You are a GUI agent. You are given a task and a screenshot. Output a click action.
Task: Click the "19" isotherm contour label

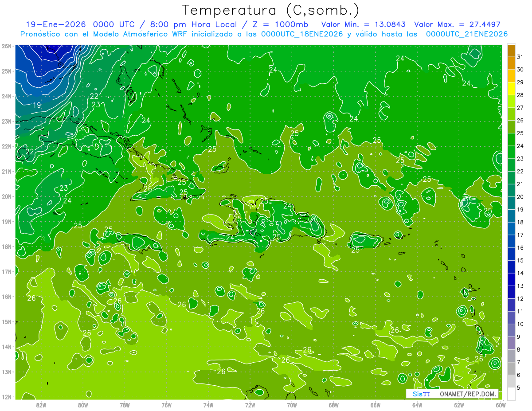pyautogui.click(x=37, y=106)
